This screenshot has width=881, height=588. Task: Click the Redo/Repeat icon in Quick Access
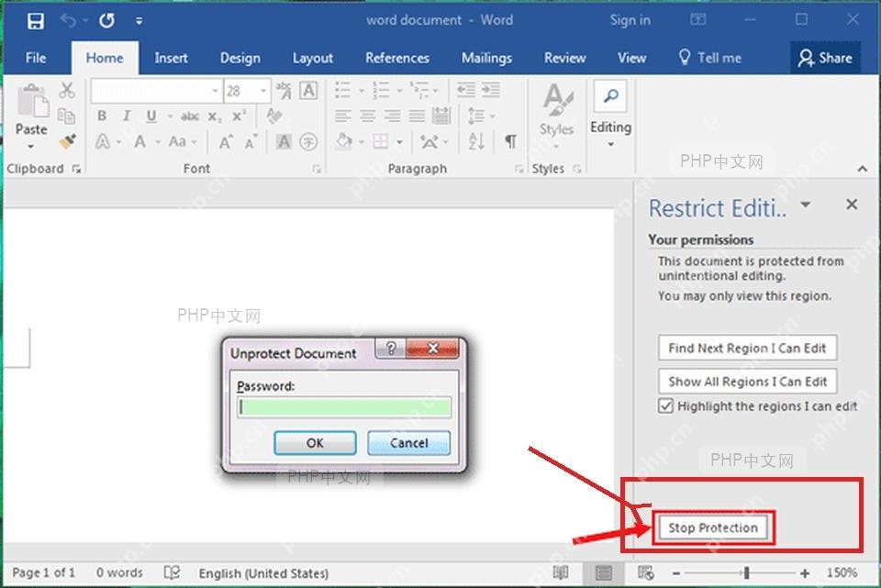pos(106,21)
